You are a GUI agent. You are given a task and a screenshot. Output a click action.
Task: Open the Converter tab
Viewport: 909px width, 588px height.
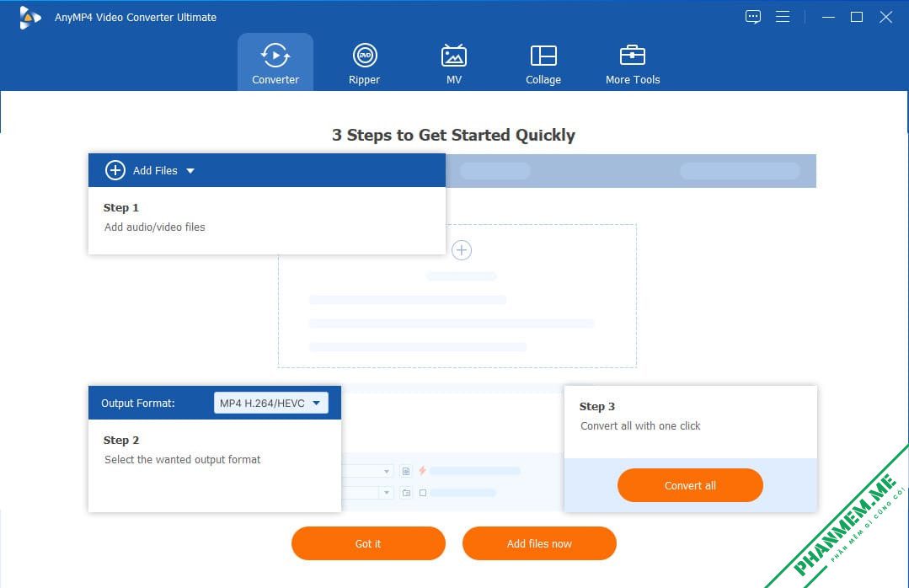(275, 62)
